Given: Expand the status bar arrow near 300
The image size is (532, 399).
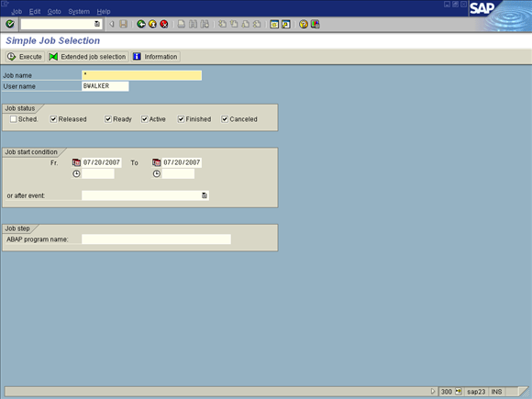Looking at the screenshot, I should (x=433, y=391).
